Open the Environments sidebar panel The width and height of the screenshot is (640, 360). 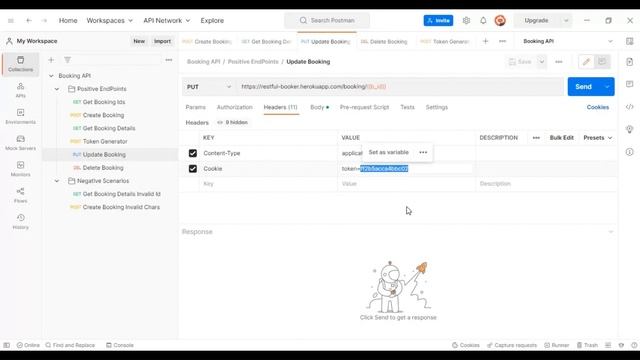(x=20, y=116)
